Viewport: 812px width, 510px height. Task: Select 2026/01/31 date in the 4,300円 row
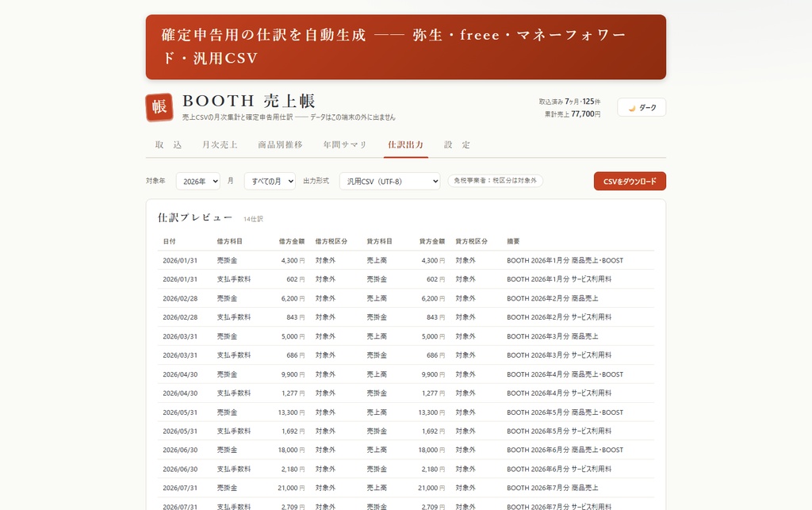point(180,260)
